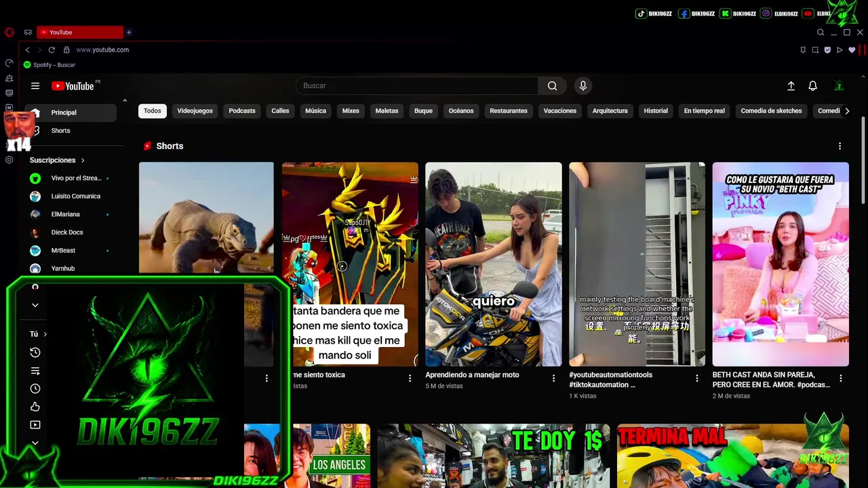This screenshot has height=488, width=868.
Task: Click the ad blocker shield icon
Action: [x=827, y=49]
